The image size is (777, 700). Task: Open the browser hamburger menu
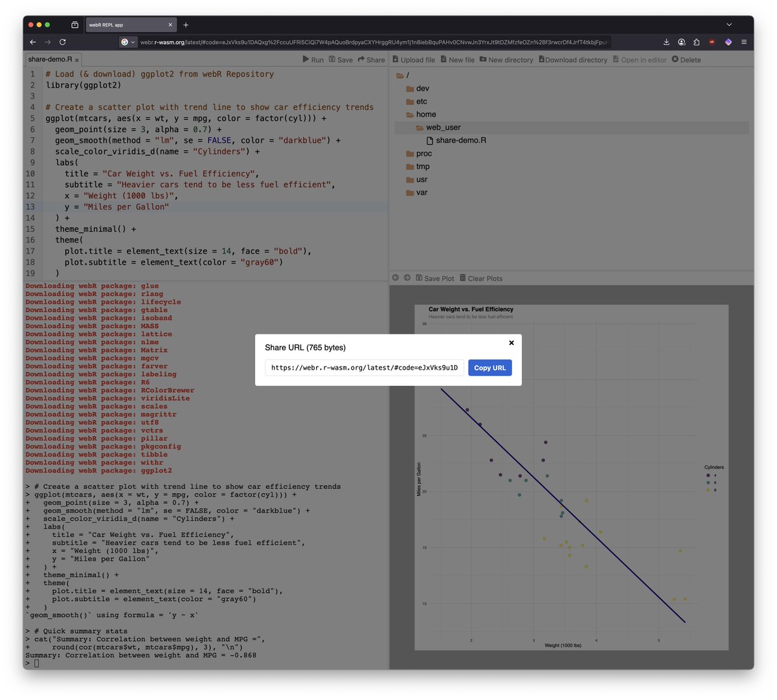coord(743,42)
